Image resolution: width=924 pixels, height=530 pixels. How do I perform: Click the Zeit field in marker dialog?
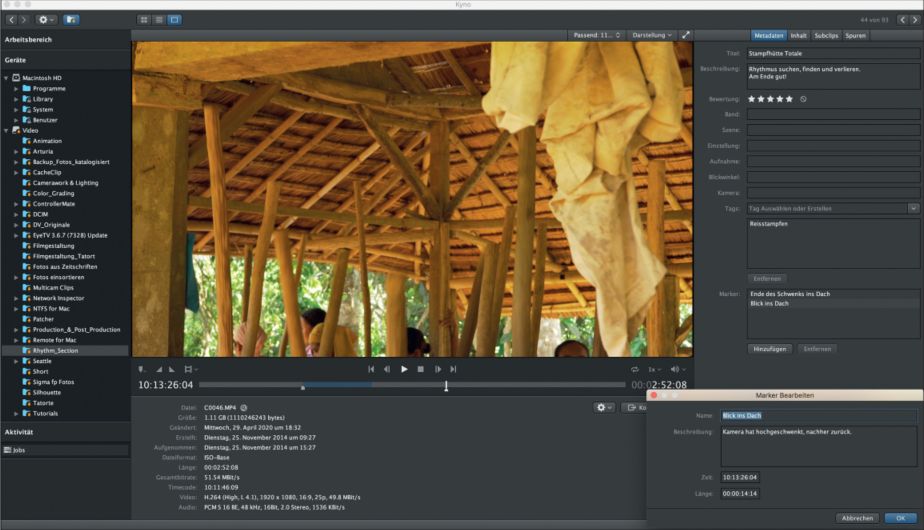pos(740,478)
